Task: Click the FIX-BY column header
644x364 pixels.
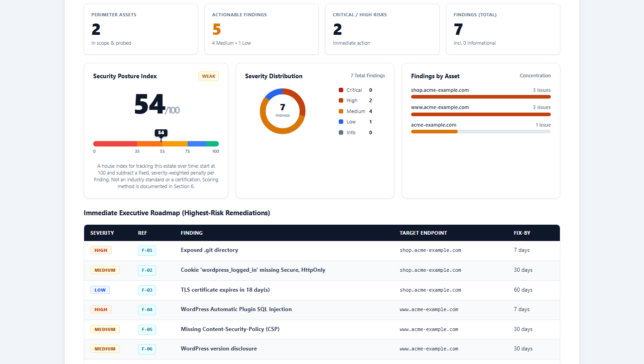Action: (522, 233)
